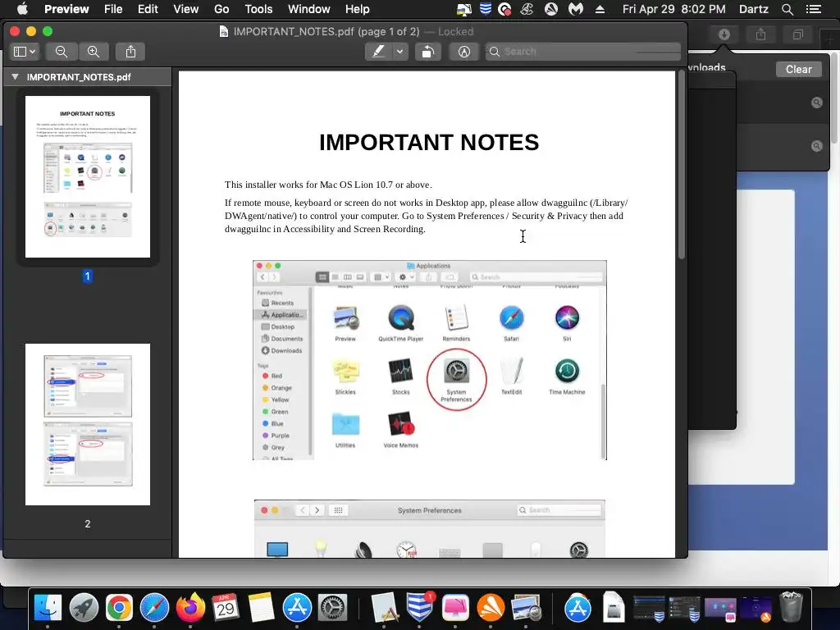Viewport: 840px width, 630px height.
Task: Click the Malwarebytes menu bar icon
Action: tap(575, 9)
